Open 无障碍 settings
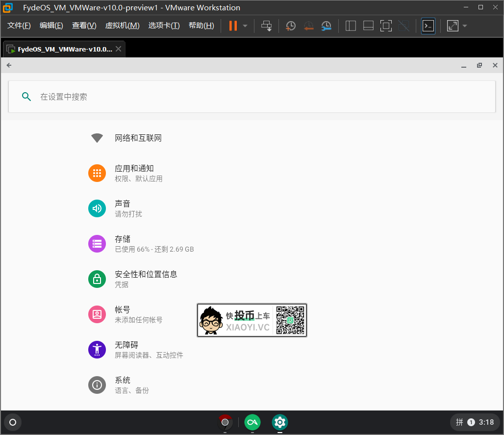Screen dimensions: 504x435 pos(150,350)
